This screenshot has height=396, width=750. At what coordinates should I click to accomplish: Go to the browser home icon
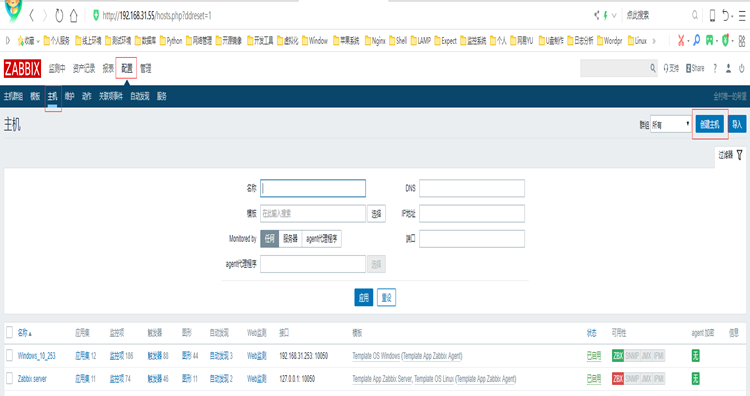coord(74,16)
